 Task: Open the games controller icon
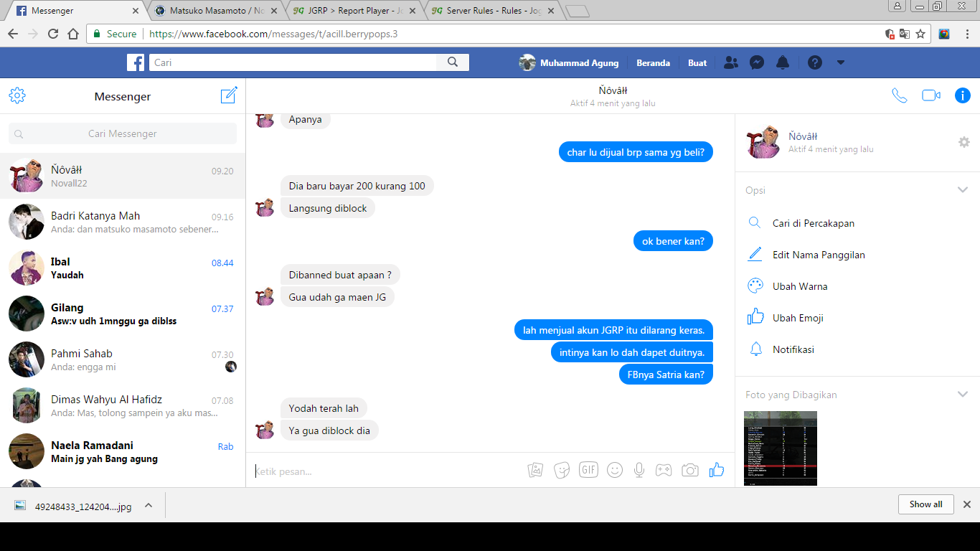[x=664, y=470]
